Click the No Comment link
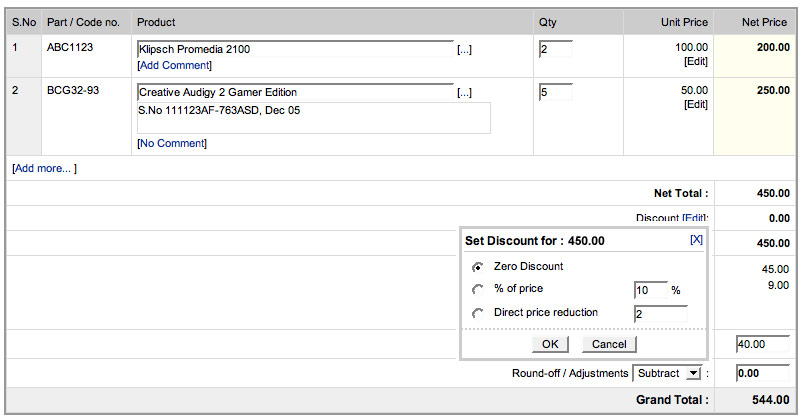The width and height of the screenshot is (801, 419). point(171,143)
